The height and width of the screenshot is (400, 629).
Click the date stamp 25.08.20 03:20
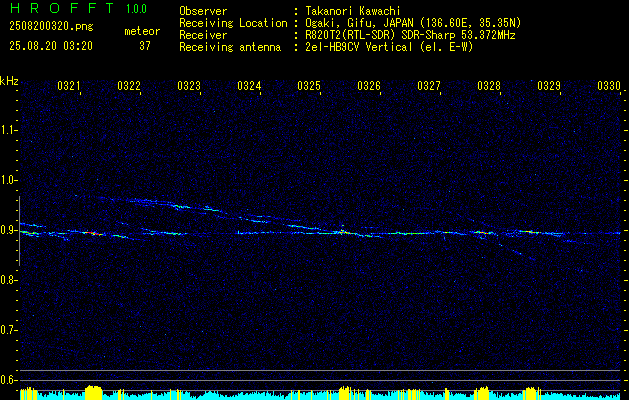pyautogui.click(x=51, y=46)
